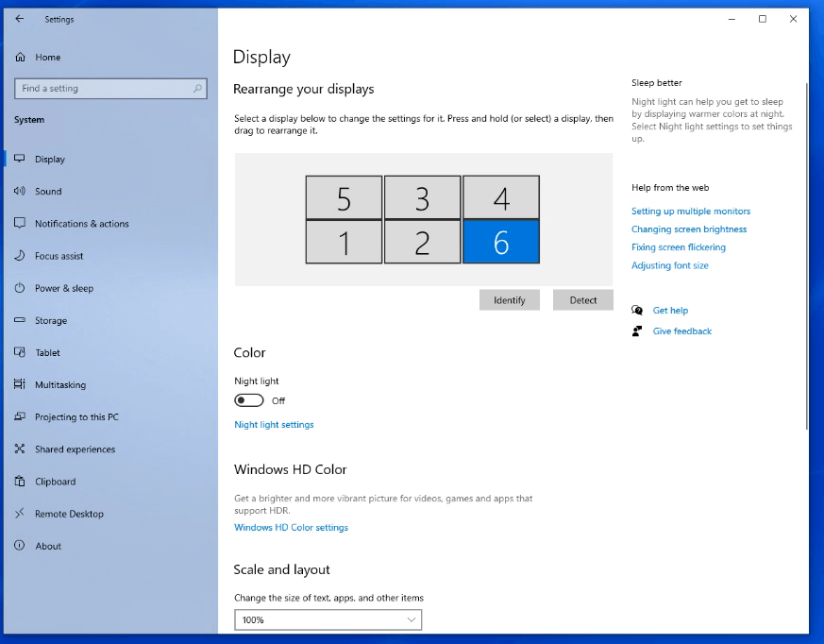Screen dimensions: 824x644
Task: Navigate to Storage settings
Action: click(51, 320)
